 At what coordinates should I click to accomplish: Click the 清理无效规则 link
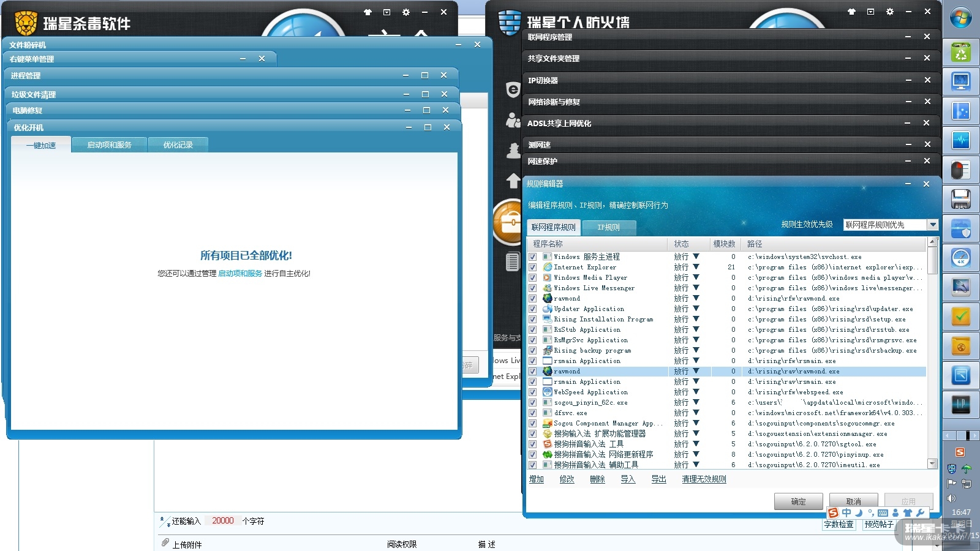click(704, 479)
